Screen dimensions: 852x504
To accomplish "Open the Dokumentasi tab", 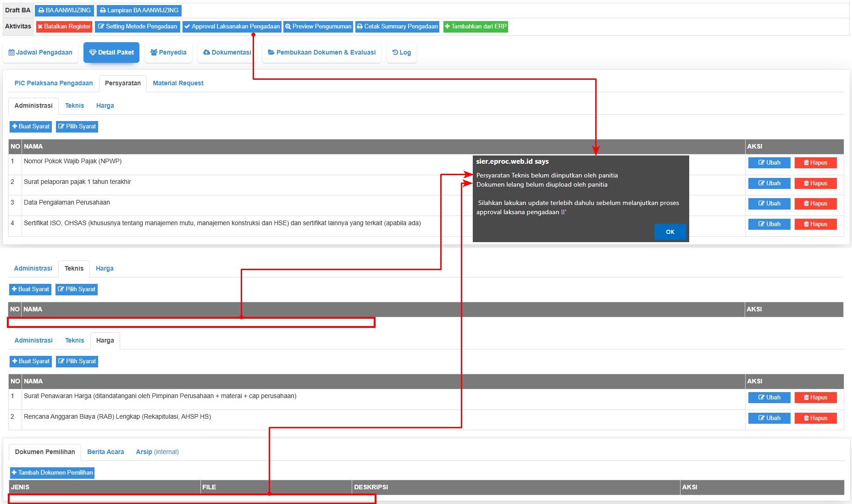I will click(x=227, y=53).
